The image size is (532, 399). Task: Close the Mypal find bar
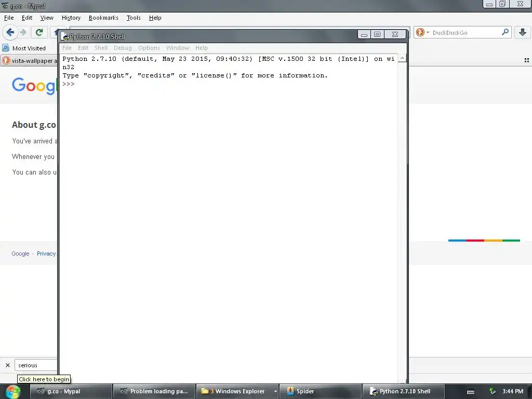tap(8, 365)
